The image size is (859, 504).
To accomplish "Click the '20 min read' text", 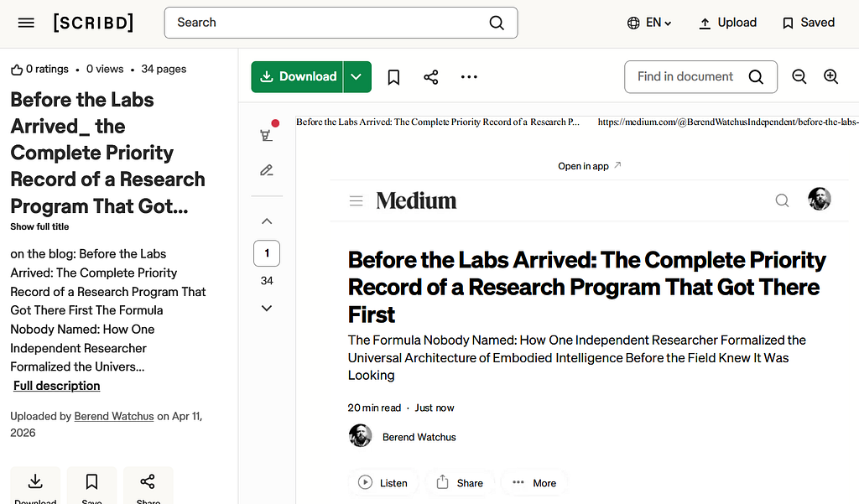I will click(374, 408).
